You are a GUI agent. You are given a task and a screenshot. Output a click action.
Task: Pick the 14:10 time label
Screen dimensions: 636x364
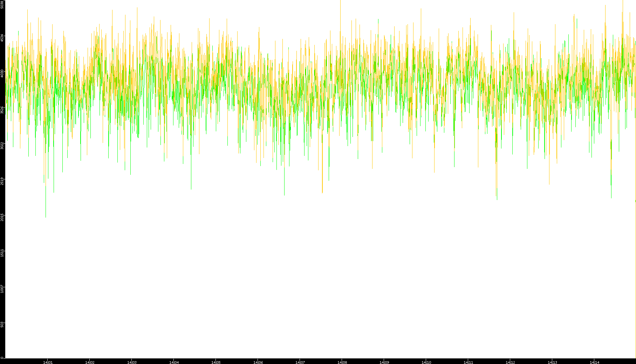426,362
